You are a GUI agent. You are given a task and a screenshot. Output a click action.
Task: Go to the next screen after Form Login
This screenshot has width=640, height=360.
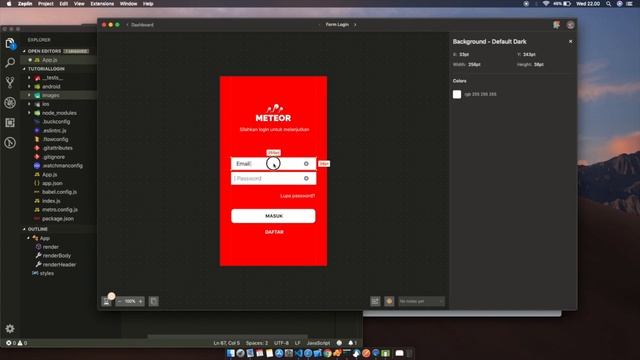(x=355, y=25)
